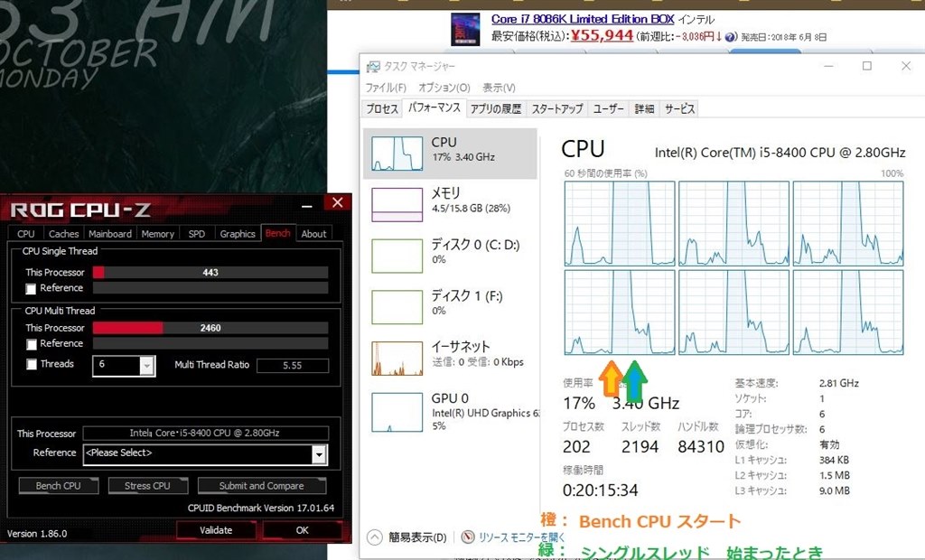
Task: Select the Bench tab
Action: click(278, 233)
